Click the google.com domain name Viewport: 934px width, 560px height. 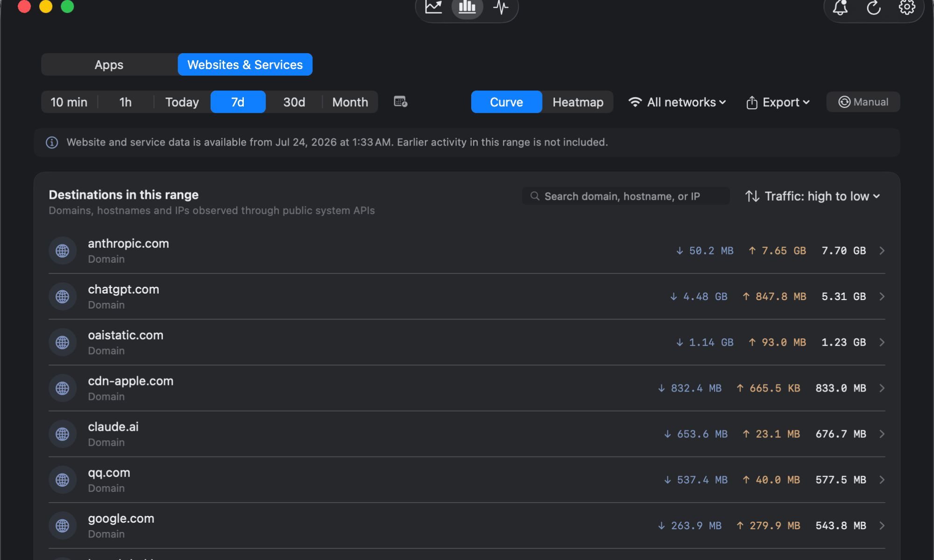pyautogui.click(x=121, y=518)
